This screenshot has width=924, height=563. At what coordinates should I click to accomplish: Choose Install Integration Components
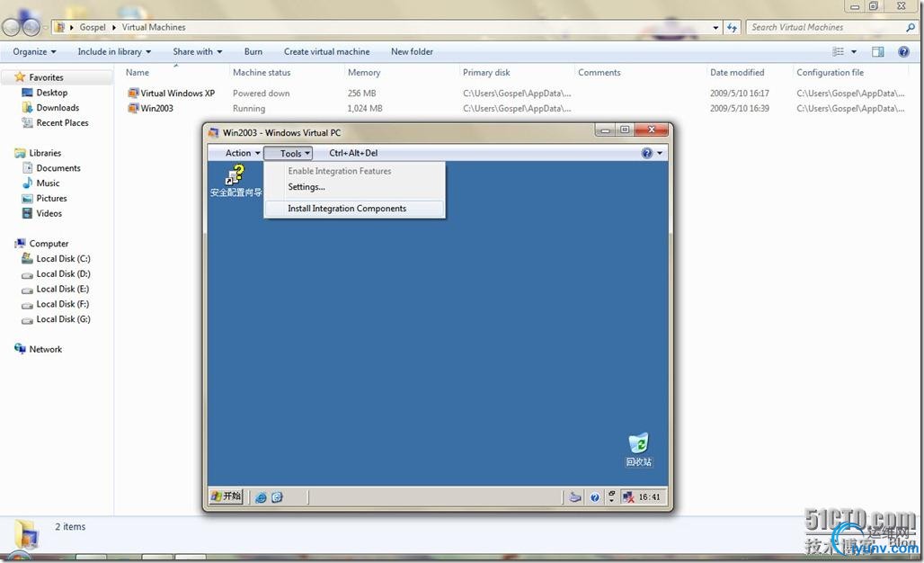[355, 209]
